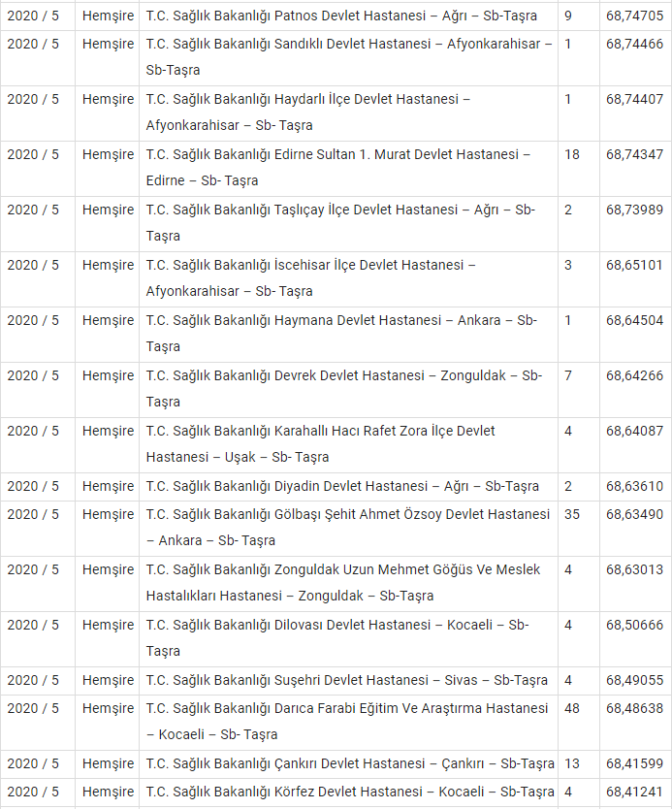Select quota value 35 in Gölbaşı row
Image resolution: width=672 pixels, height=809 pixels.
(x=572, y=514)
